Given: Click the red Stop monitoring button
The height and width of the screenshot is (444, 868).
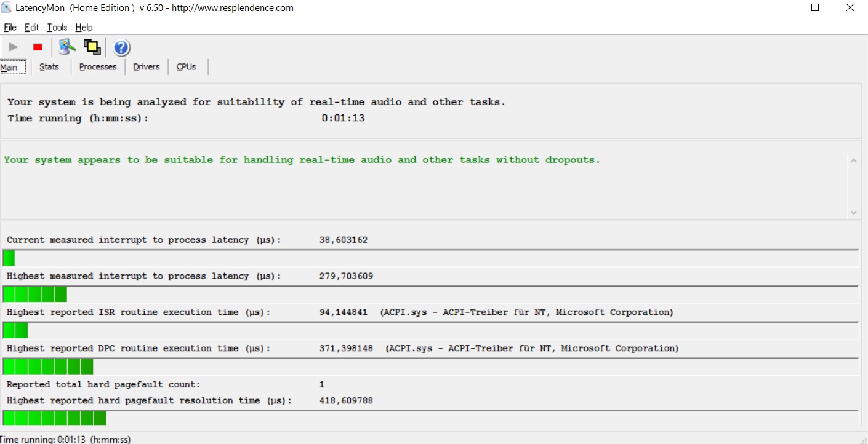Looking at the screenshot, I should click(38, 47).
